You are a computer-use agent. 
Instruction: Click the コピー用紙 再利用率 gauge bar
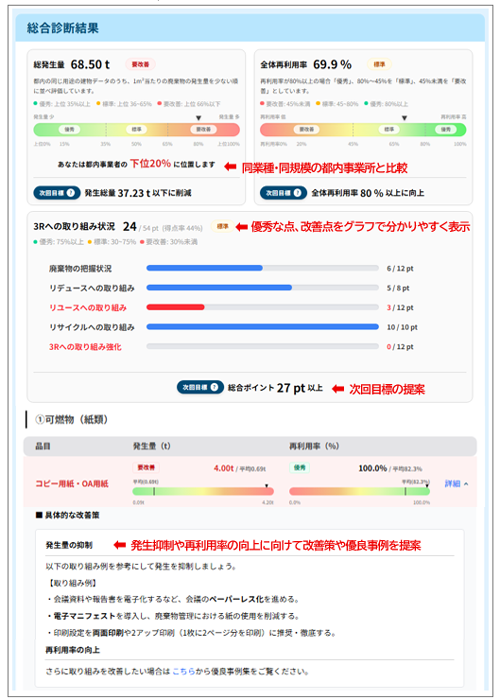coord(359,492)
